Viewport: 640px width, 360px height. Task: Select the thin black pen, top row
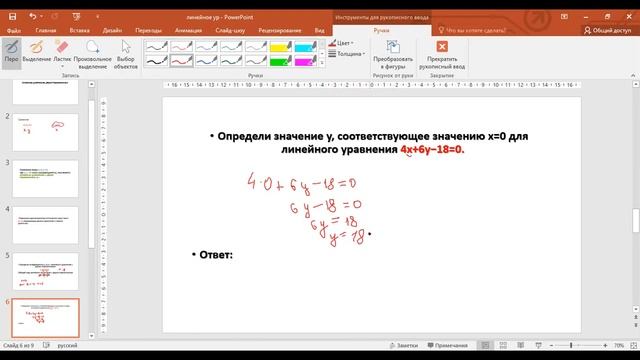point(156,47)
